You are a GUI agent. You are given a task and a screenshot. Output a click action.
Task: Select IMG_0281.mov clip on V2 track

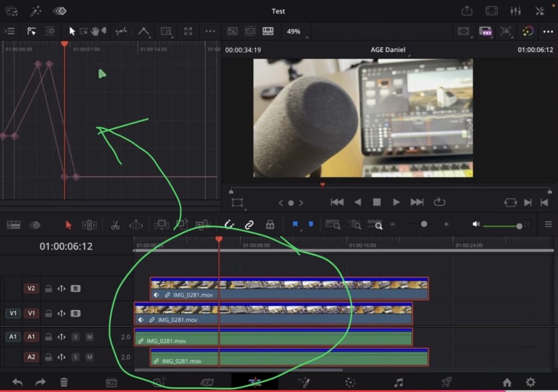pos(289,288)
